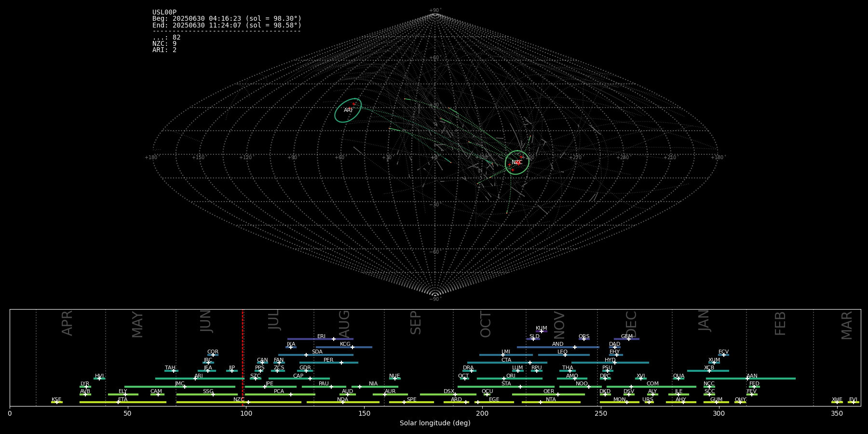Select the Beg: 20250630 04:16:23 line
868x434 pixels.
coord(227,19)
